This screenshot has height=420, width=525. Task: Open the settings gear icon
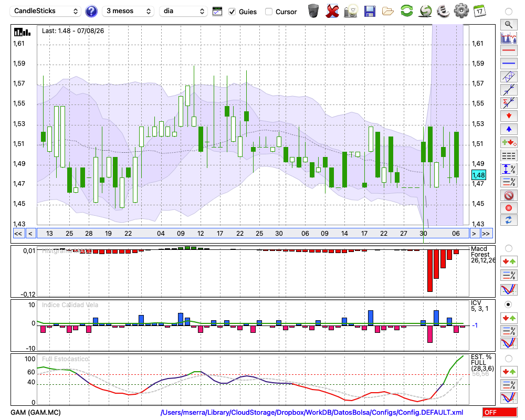click(461, 11)
